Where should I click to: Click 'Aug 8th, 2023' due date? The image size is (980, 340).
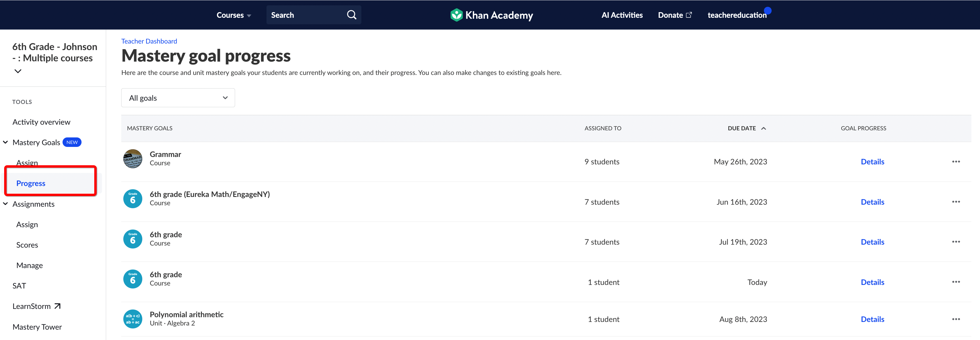coord(743,320)
